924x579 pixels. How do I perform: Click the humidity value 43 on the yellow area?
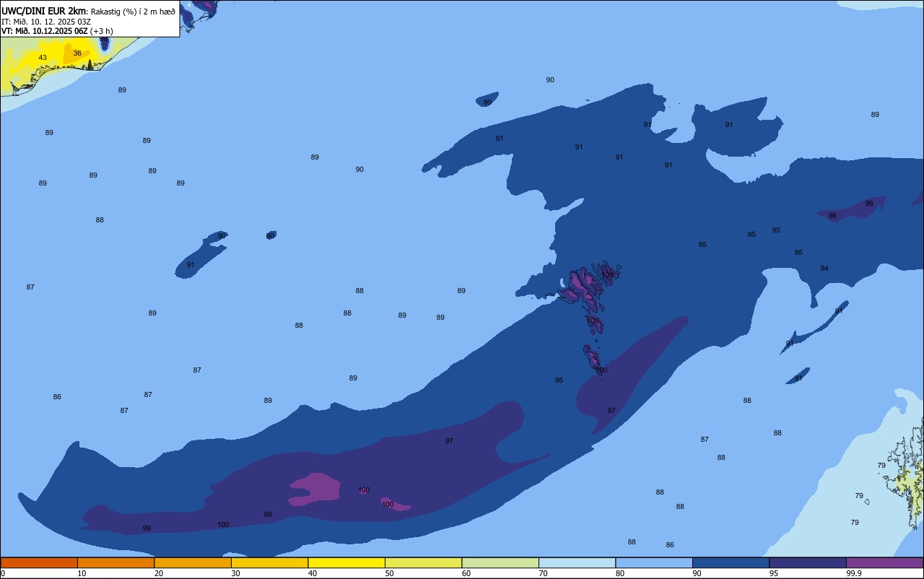[x=43, y=58]
